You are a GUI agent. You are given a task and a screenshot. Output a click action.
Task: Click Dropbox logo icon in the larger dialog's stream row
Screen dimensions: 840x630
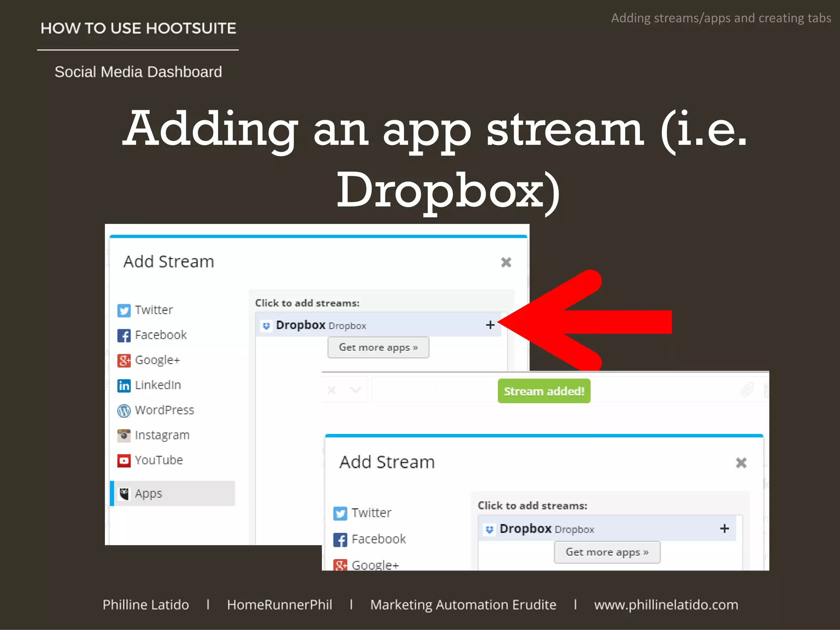pos(267,326)
